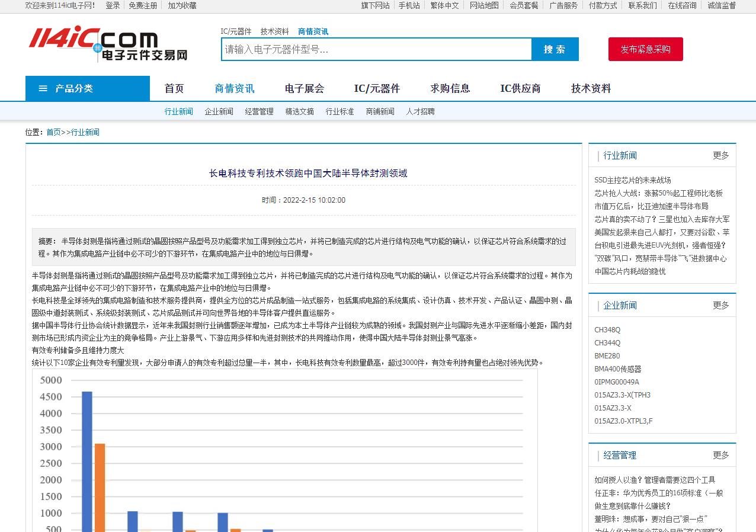The image size is (756, 532).
Task: Open 首页 in the main navigation
Action: pos(174,88)
